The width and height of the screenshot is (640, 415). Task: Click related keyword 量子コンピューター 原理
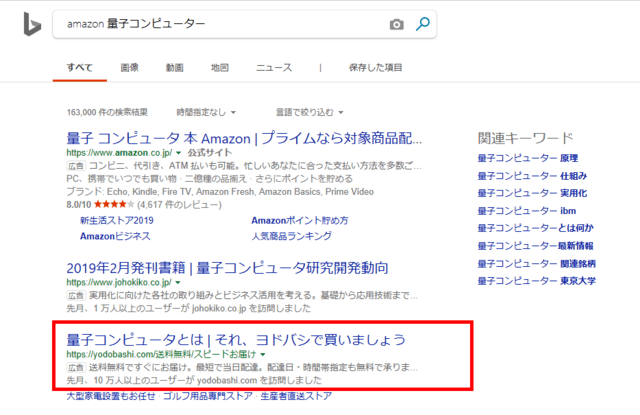(x=528, y=158)
